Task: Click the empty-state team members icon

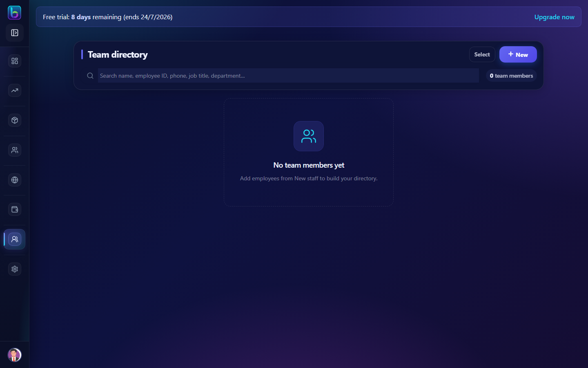Action: click(309, 136)
